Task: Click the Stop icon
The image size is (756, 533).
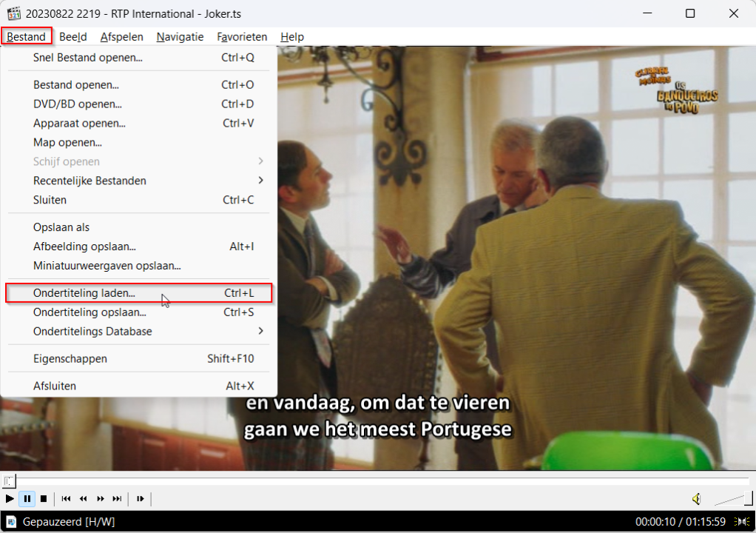Action: (44, 499)
